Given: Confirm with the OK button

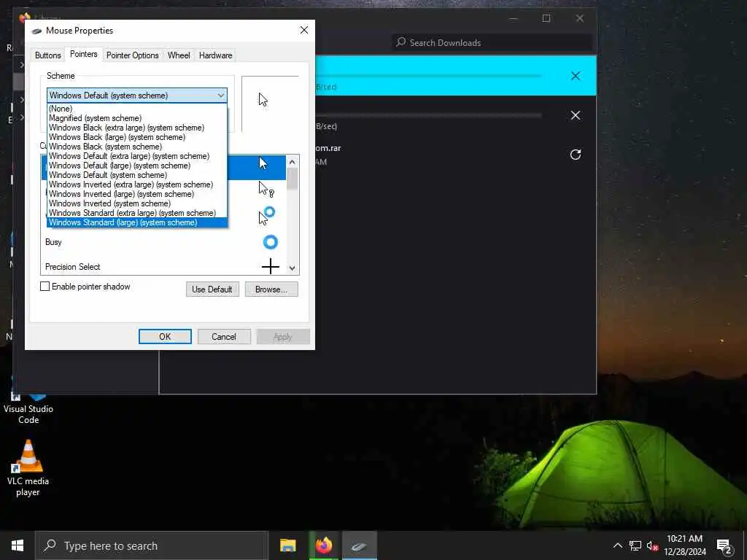Looking at the screenshot, I should (165, 337).
